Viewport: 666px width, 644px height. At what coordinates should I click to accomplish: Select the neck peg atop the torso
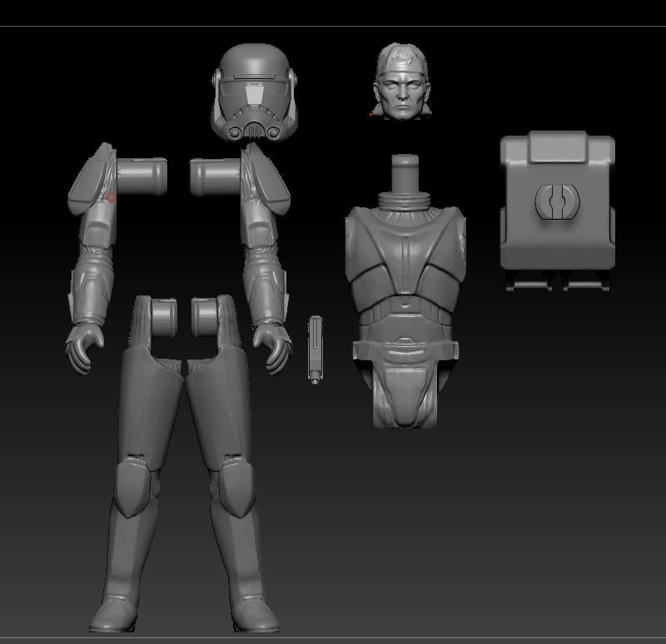tap(405, 173)
